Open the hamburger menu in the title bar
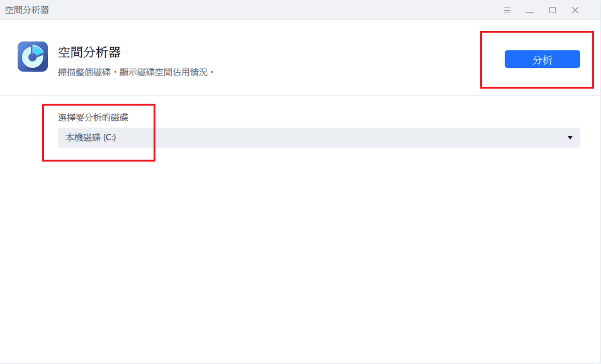601x364 pixels. click(x=507, y=10)
